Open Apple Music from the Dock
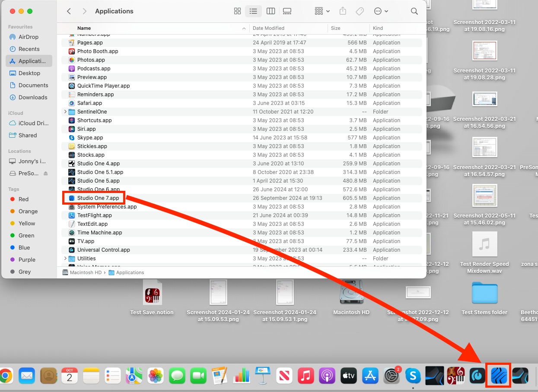Image resolution: width=538 pixels, height=392 pixels. coord(306,376)
